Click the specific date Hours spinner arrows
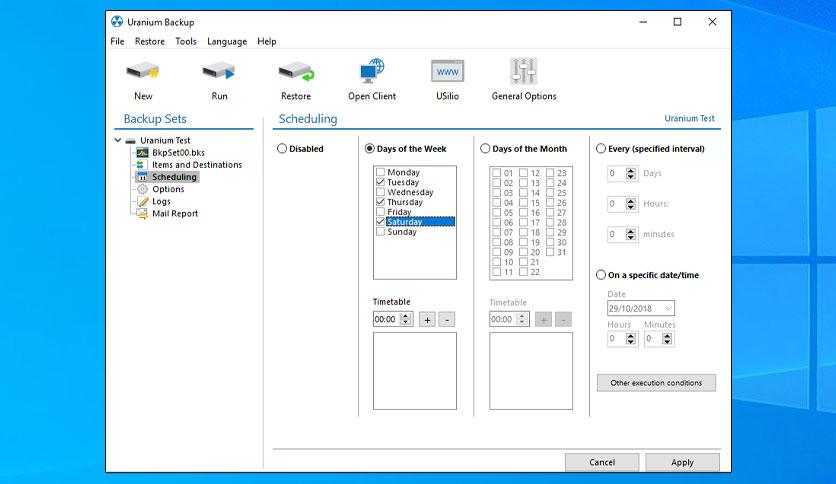Screen dimensions: 836x484 631,338
